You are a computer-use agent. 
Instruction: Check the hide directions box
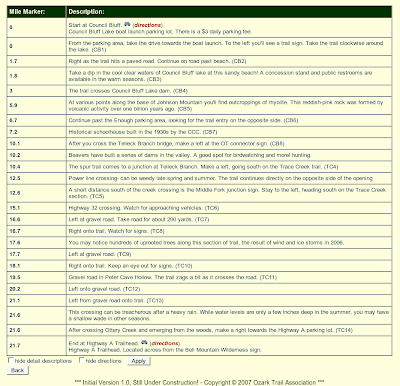click(x=82, y=360)
